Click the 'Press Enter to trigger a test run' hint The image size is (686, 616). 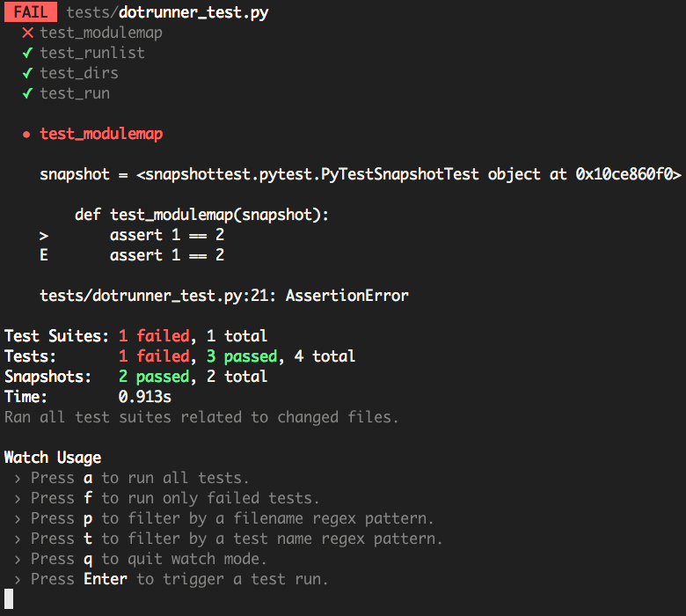coord(179,579)
